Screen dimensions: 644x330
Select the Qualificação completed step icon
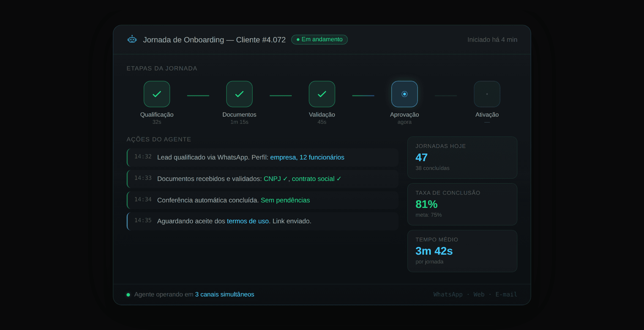point(157,94)
